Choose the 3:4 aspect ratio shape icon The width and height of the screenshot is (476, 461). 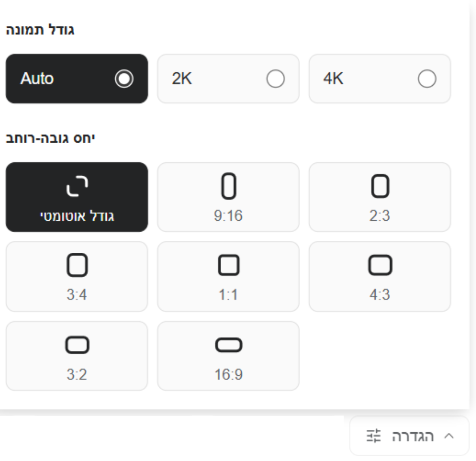(77, 266)
